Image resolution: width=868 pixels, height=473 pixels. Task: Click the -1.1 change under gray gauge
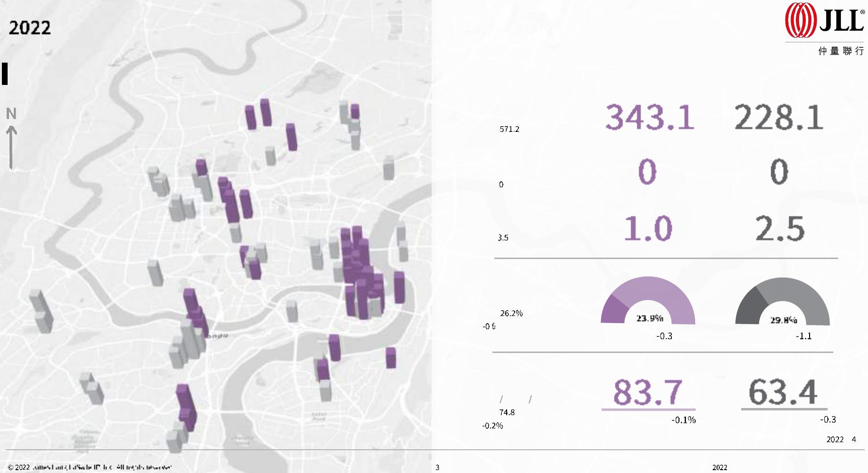coord(803,336)
